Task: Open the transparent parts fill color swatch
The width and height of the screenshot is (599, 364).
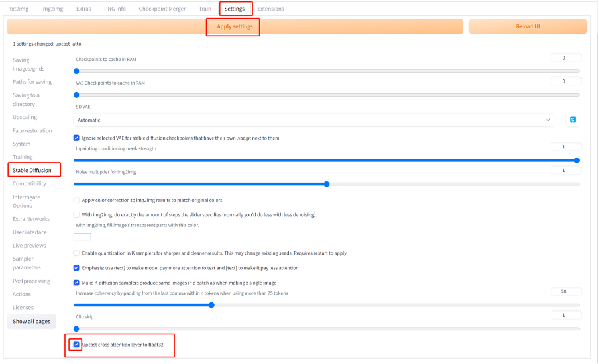Action: coord(82,236)
